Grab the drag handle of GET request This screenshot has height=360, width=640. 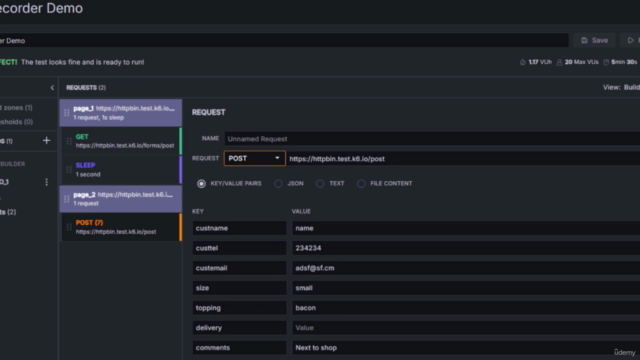(x=69, y=141)
